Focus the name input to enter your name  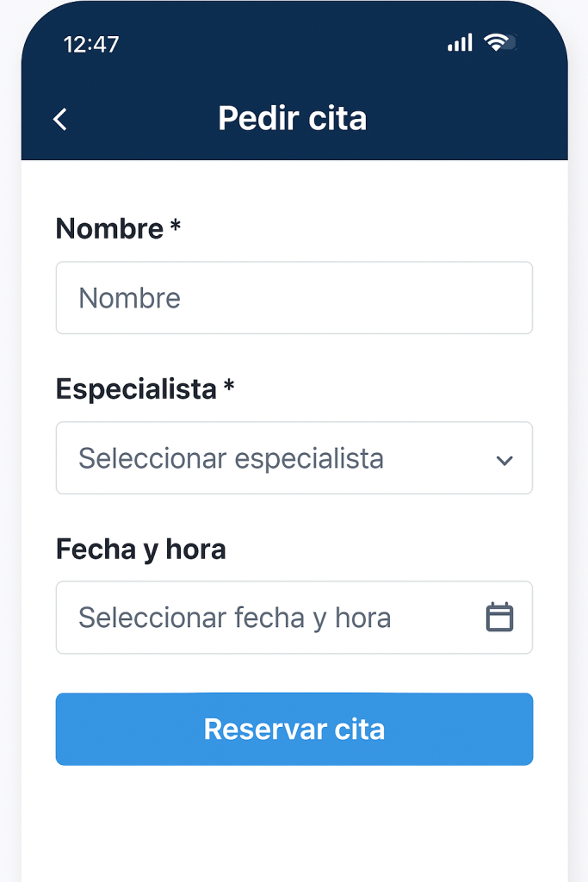[294, 297]
